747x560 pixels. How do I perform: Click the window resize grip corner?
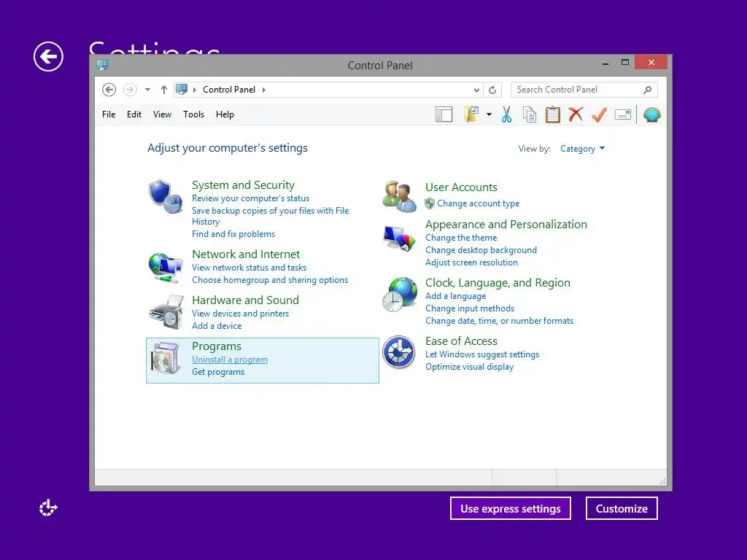pos(662,481)
